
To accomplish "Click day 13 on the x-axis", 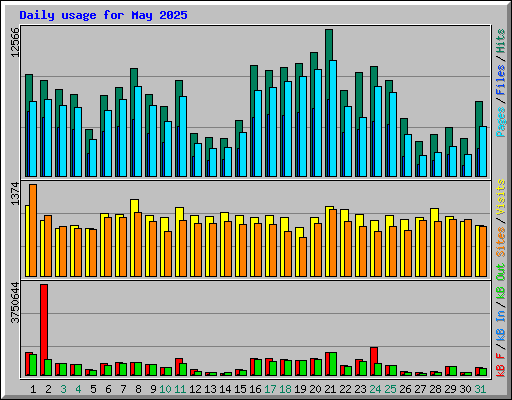I will [210, 389].
